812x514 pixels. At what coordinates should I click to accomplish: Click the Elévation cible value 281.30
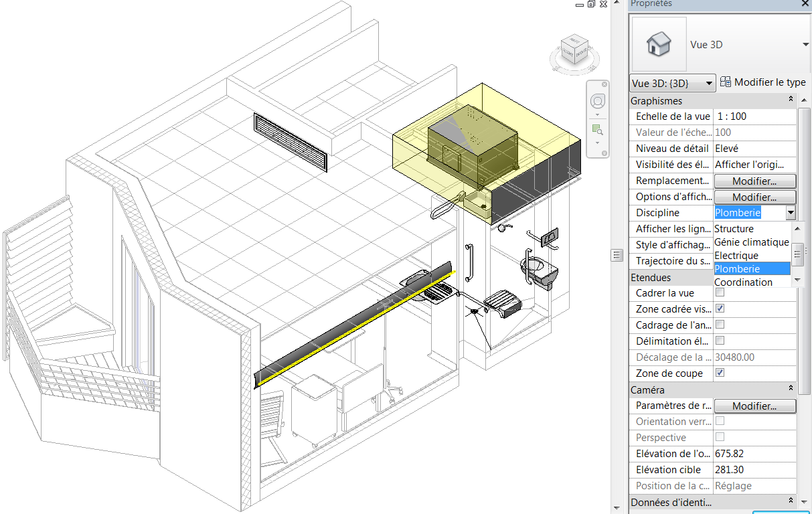coord(755,470)
